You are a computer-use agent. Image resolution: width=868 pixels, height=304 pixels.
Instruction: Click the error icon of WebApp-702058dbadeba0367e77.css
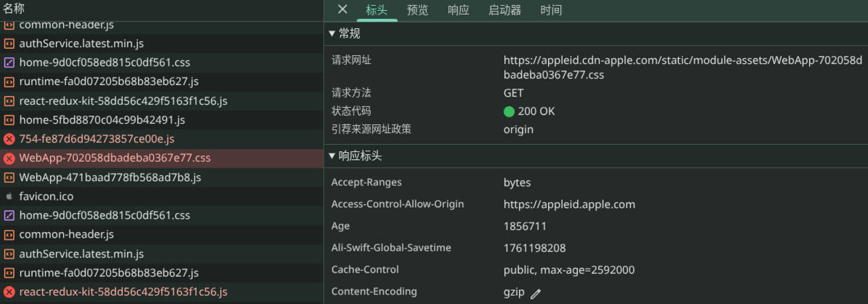pos(9,158)
